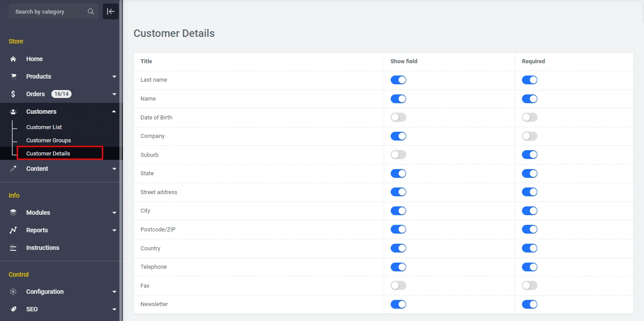Open the Instructions link in sidebar
644x321 pixels.
tap(43, 248)
